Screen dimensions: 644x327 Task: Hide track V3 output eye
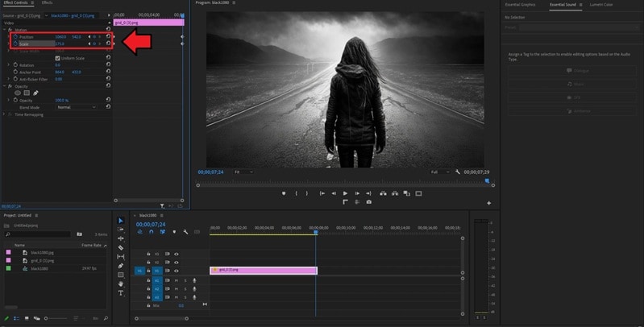(x=177, y=254)
